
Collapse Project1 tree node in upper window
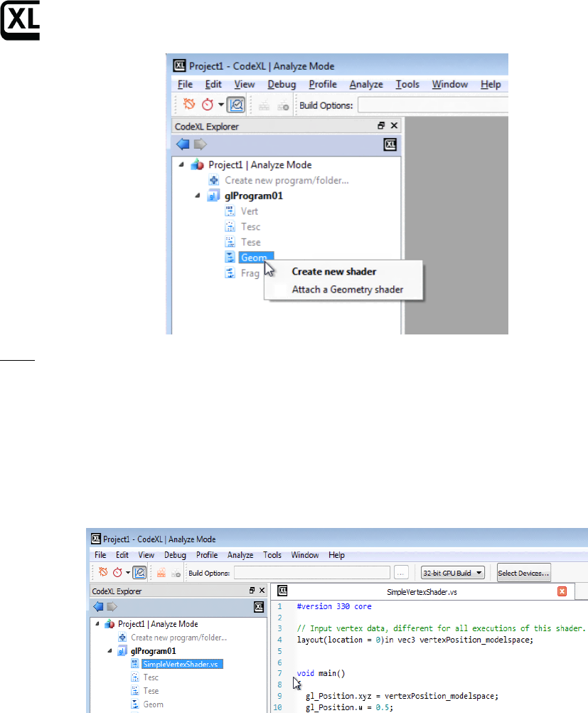click(181, 164)
